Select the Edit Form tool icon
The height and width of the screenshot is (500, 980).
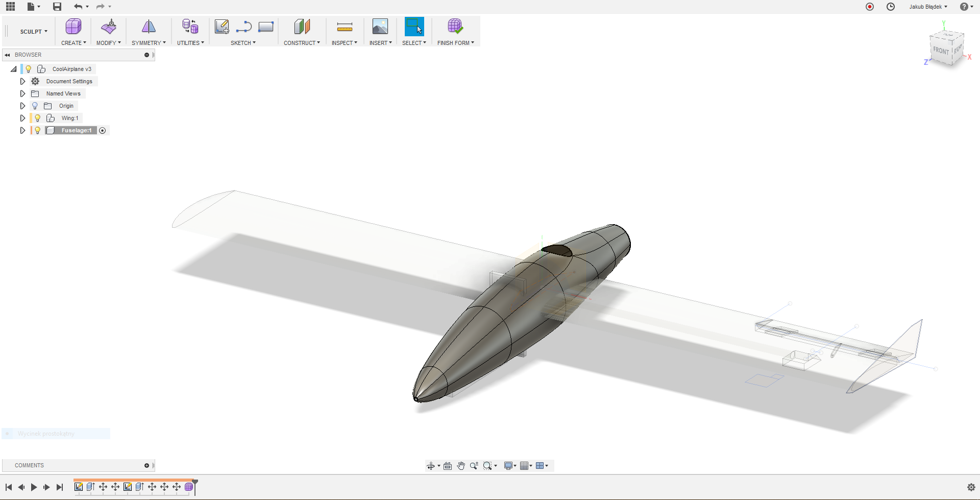[x=109, y=27]
